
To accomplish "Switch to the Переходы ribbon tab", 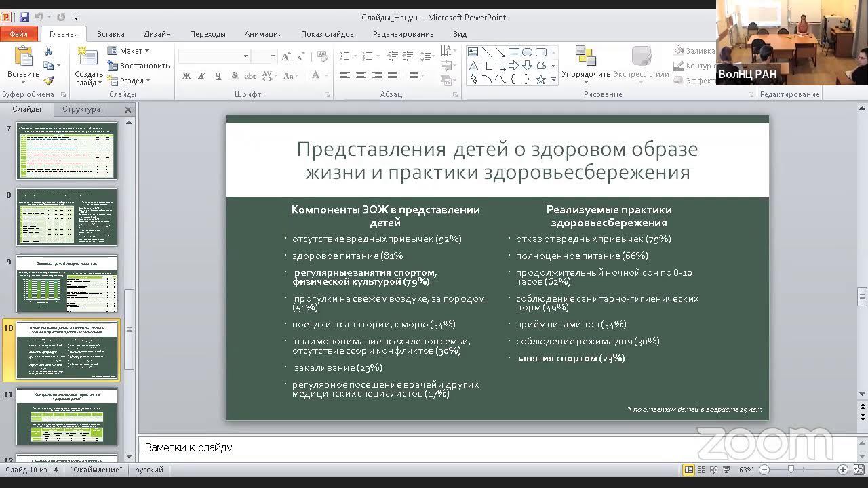I will click(x=208, y=34).
